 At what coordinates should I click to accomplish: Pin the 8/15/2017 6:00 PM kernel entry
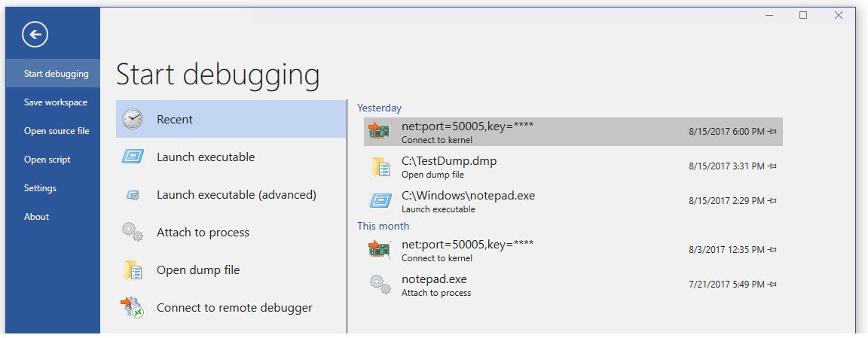click(x=772, y=132)
